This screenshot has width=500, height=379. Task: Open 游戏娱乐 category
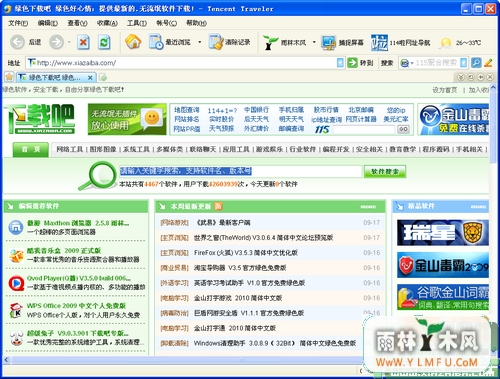(269, 149)
